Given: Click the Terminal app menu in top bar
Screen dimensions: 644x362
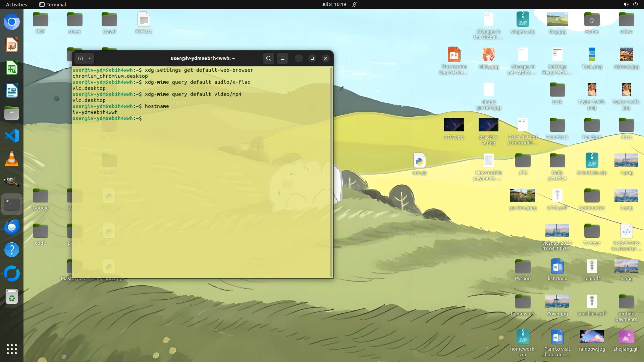Looking at the screenshot, I should coord(53,4).
